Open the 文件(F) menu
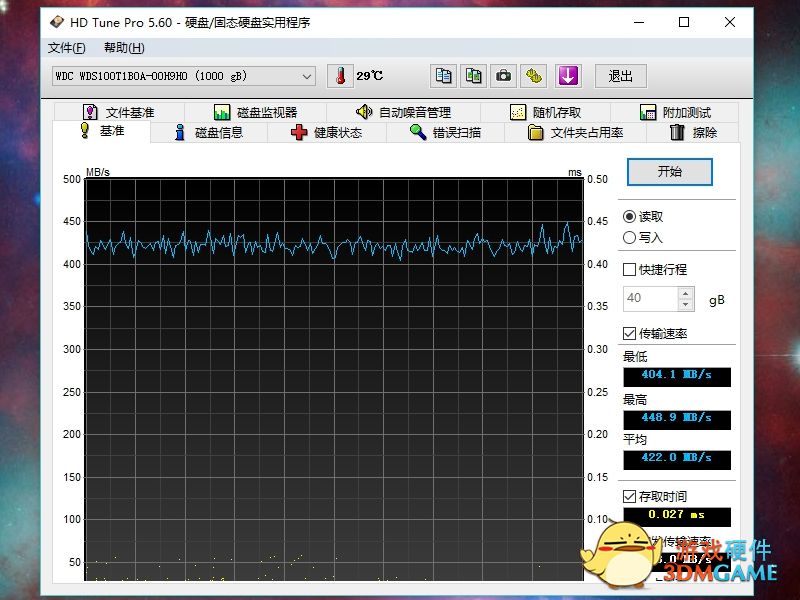The image size is (800, 600). [66, 48]
